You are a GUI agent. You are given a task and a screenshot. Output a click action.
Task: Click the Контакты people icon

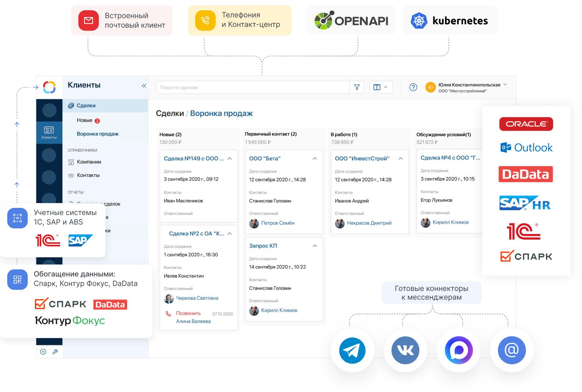(71, 175)
